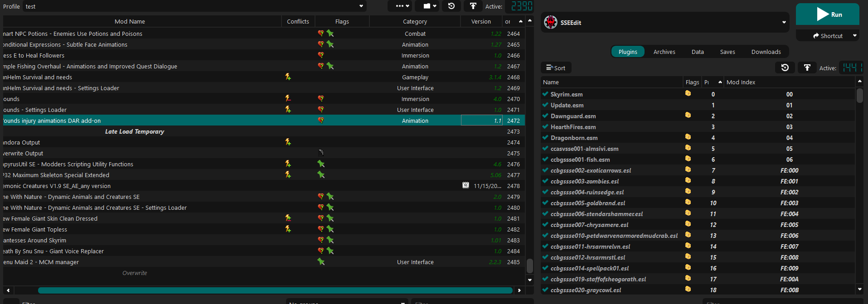This screenshot has height=304, width=868.
Task: Click conflict icon on XP32 Maximum Skeleton row
Action: coord(288,174)
